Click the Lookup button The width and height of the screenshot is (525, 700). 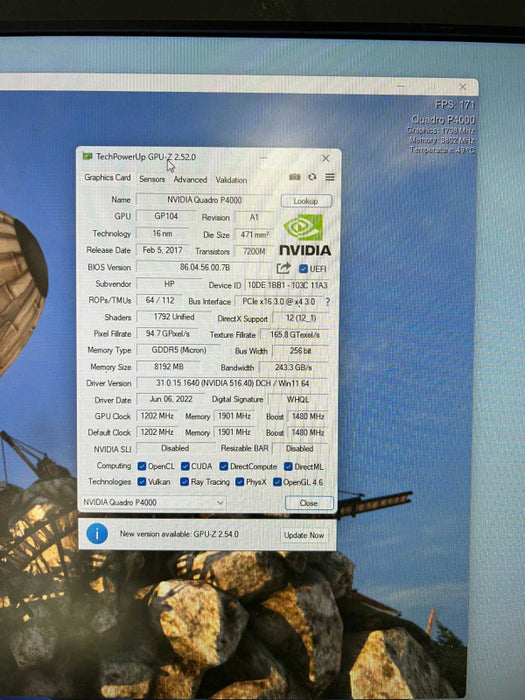[306, 201]
